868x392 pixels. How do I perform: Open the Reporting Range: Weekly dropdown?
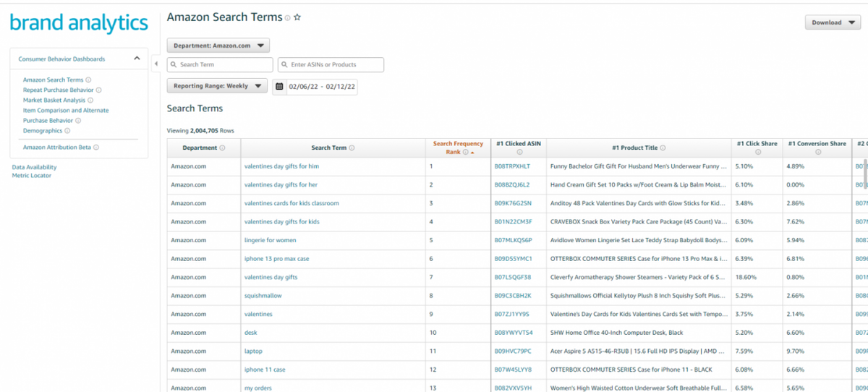coord(217,86)
